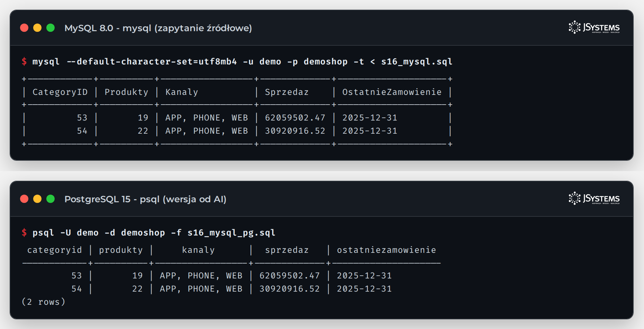Click the PostgreSQL 15 window title text
The image size is (644, 329).
click(145, 199)
